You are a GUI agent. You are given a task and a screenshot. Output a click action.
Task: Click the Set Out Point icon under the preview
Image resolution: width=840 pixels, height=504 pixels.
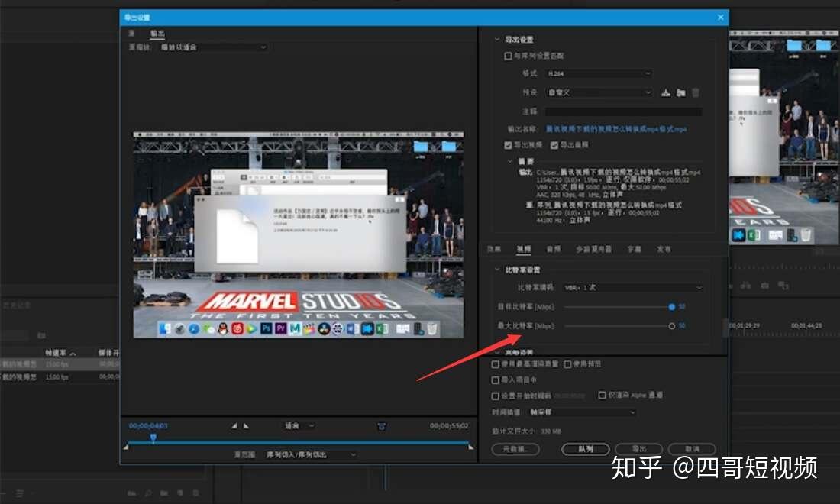click(246, 426)
